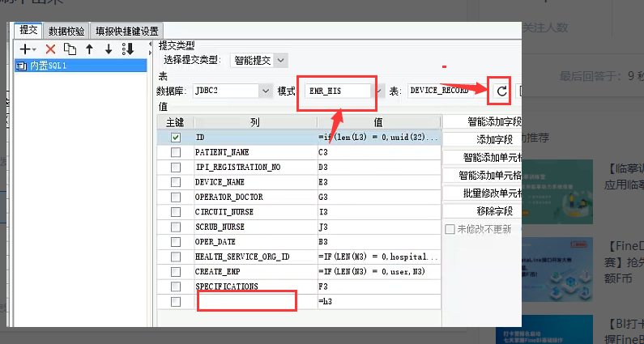This screenshot has width=644, height=344.
Task: Click the 智能添加字段 button
Action: (x=482, y=121)
